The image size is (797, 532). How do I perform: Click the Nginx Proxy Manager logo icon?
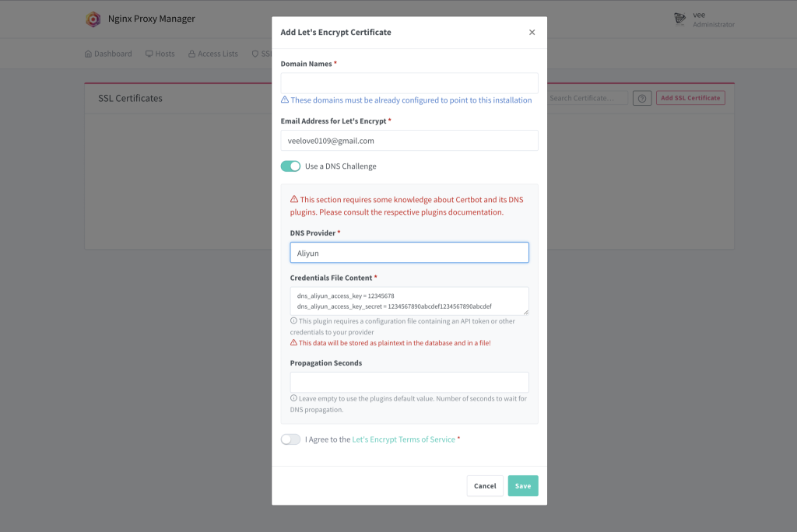click(93, 19)
